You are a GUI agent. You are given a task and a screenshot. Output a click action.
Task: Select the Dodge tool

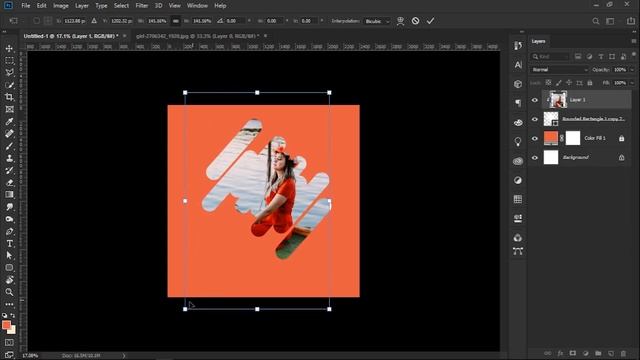[x=9, y=219]
